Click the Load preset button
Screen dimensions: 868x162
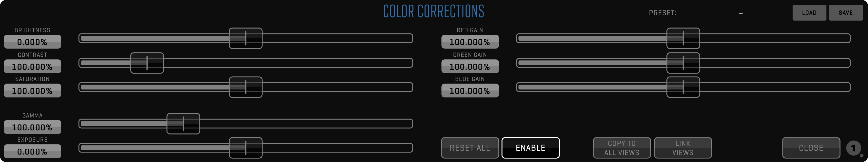809,13
